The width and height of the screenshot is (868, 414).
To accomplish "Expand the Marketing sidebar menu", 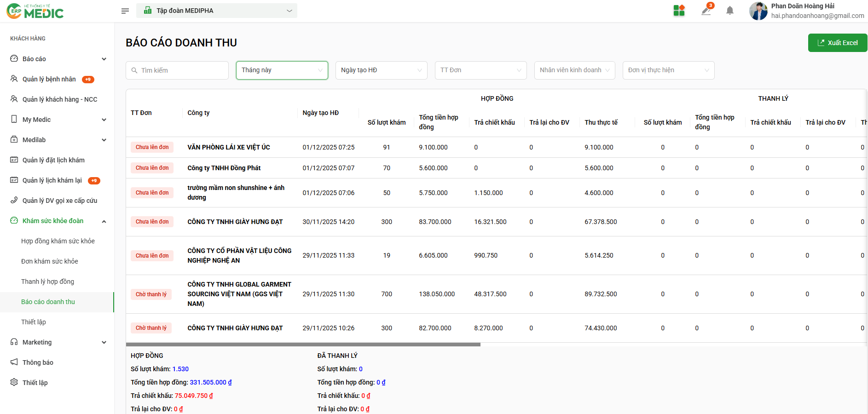I will pos(104,342).
